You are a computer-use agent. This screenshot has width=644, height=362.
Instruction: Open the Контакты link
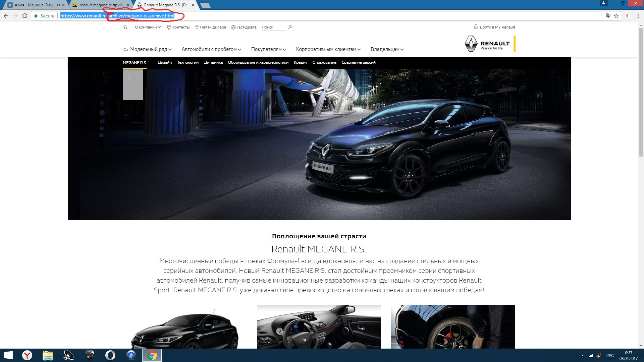click(x=178, y=27)
